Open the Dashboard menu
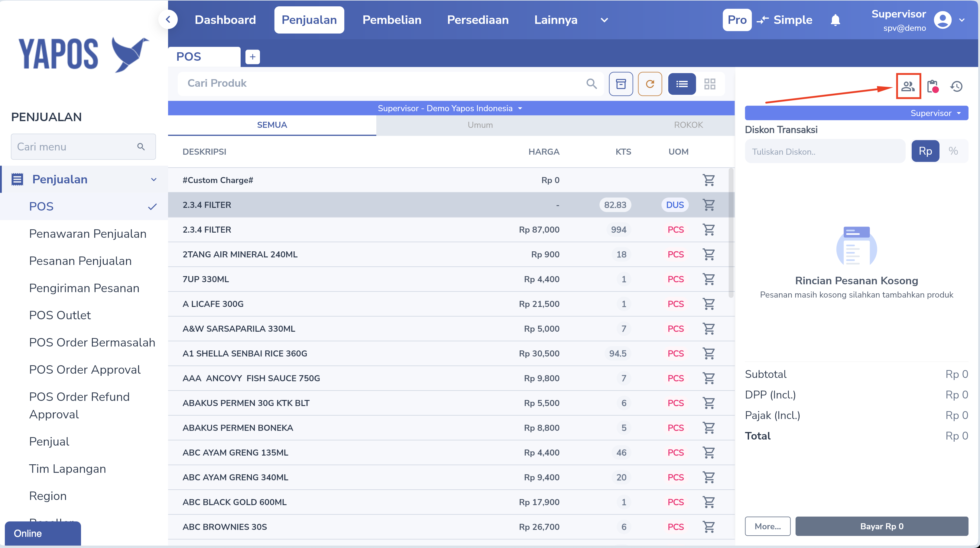The width and height of the screenshot is (980, 548). 225,20
